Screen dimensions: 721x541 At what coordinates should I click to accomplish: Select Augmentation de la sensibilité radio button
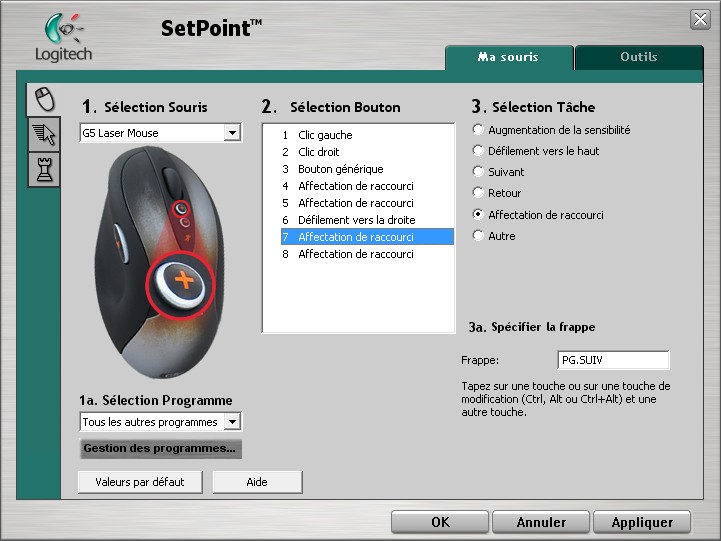(x=478, y=130)
